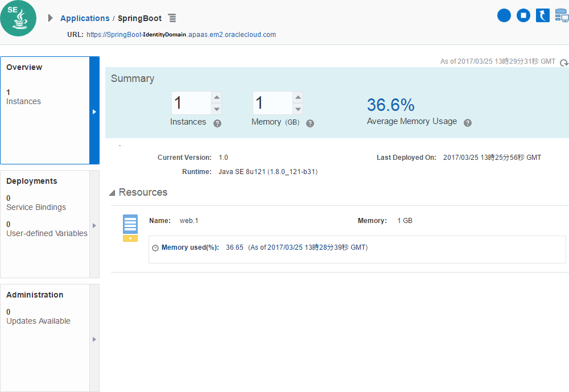Click the User-defined Variables entry
569x392 pixels.
pos(47,233)
